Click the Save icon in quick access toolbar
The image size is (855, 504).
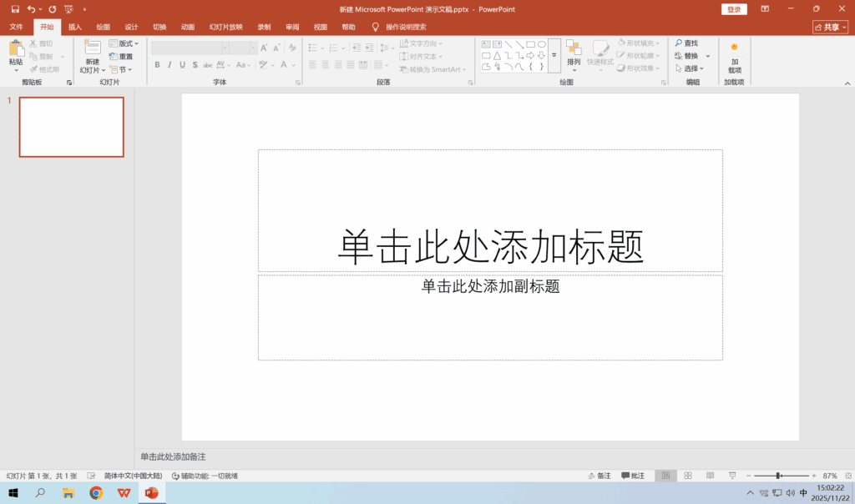coord(15,9)
